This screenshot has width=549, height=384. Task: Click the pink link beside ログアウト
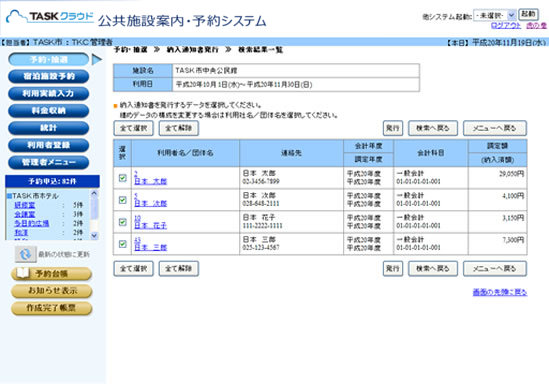[x=536, y=26]
